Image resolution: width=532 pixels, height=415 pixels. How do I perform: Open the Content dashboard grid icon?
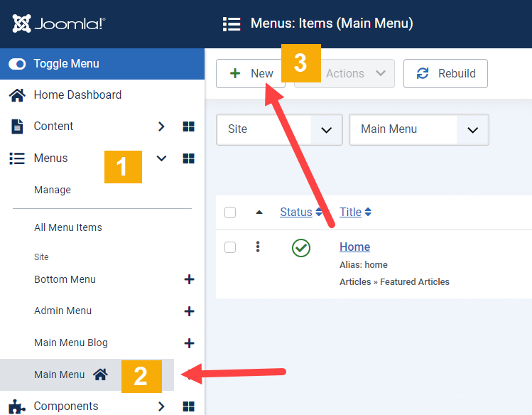point(189,126)
